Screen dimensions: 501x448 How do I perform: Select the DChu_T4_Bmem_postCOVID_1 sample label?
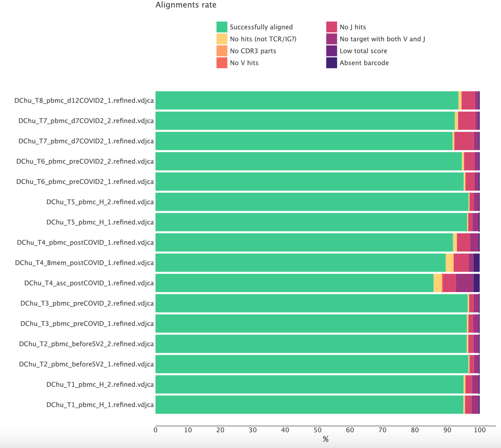tap(84, 263)
